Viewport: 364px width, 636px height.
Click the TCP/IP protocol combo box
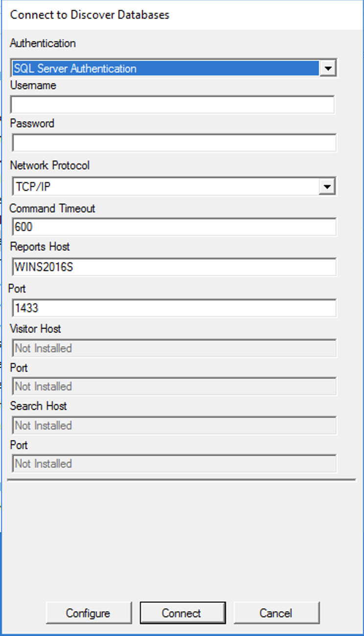(x=165, y=186)
